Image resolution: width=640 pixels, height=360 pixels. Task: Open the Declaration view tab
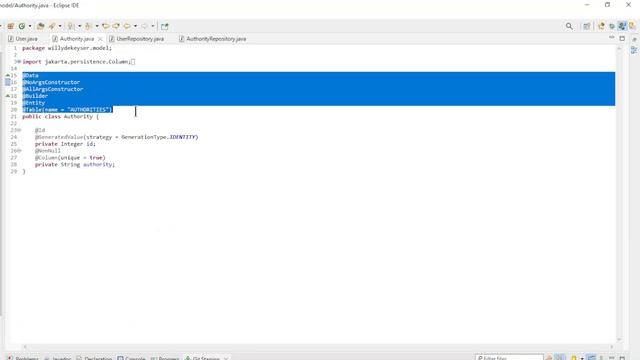94,358
